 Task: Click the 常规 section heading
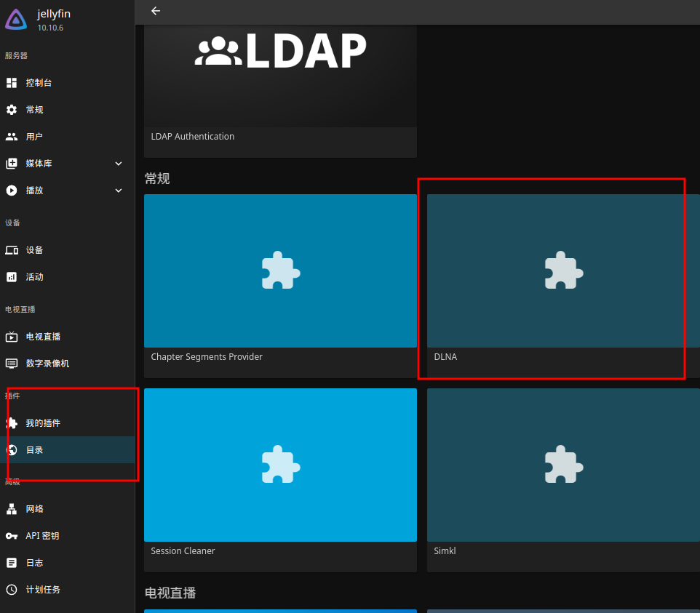pos(157,179)
